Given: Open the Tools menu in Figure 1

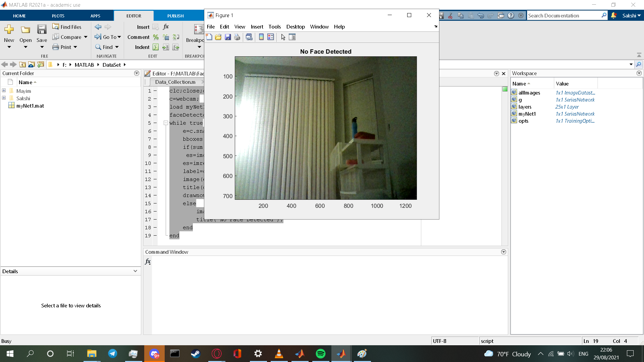Looking at the screenshot, I should click(x=274, y=26).
